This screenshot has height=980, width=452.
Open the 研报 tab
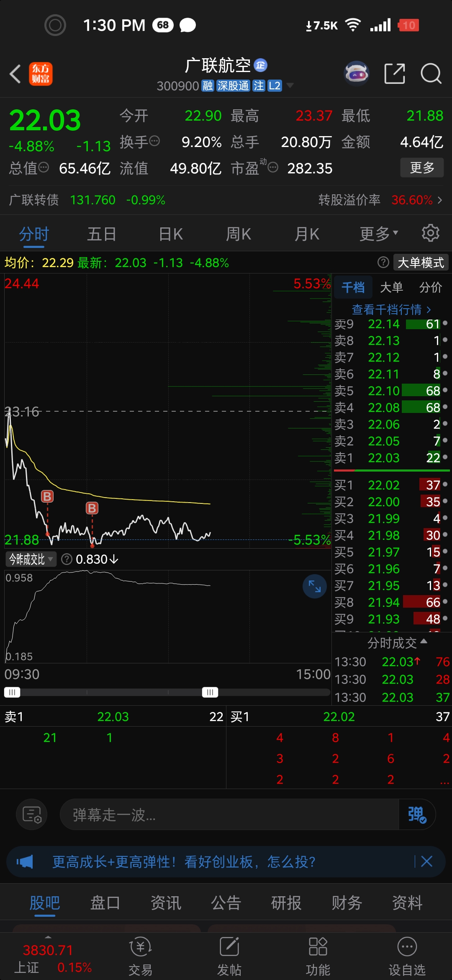(x=286, y=903)
